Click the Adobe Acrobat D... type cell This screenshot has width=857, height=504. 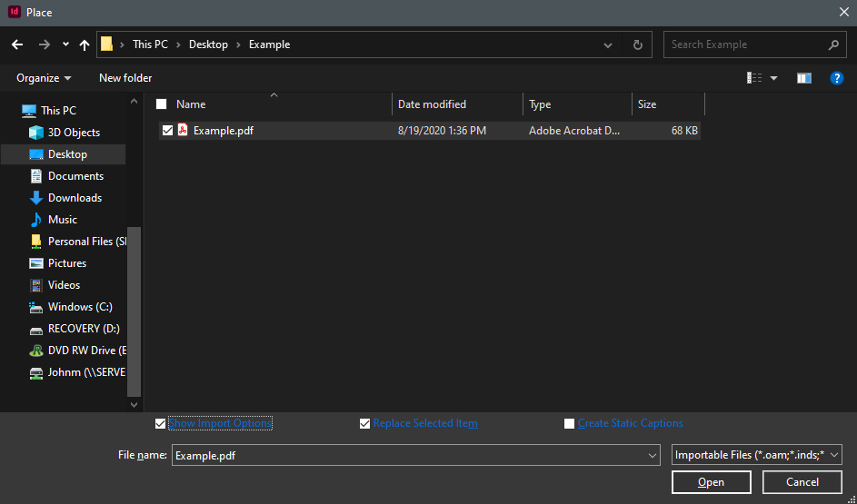(x=573, y=131)
